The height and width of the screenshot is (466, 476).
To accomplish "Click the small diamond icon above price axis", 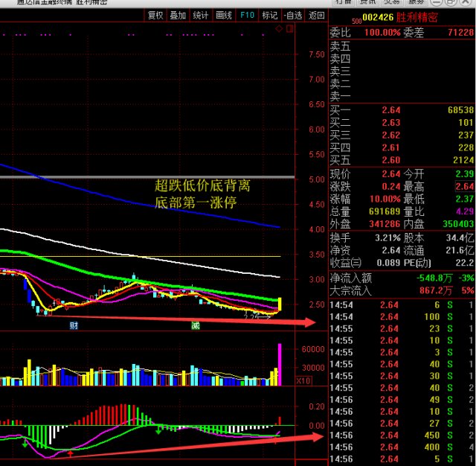I will tap(280, 29).
